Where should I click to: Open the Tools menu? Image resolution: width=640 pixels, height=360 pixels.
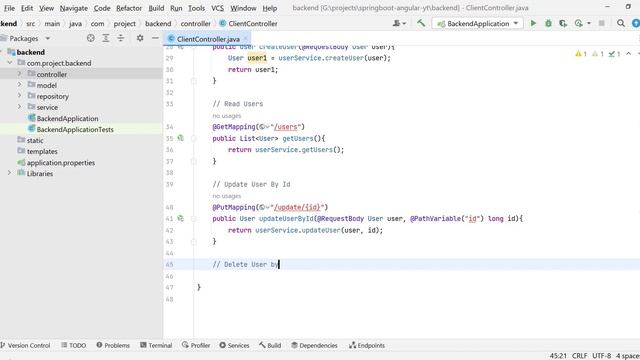pyautogui.click(x=196, y=8)
